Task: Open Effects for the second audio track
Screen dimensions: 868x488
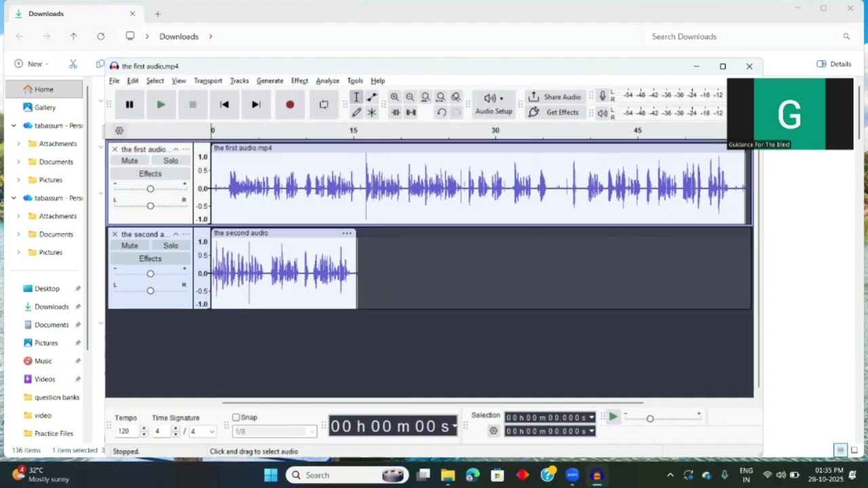Action: [x=150, y=258]
